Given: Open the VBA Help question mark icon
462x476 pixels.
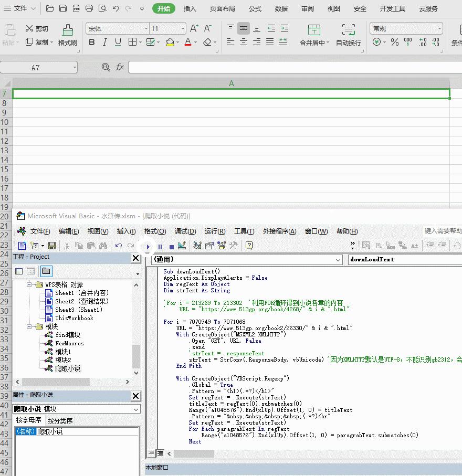Looking at the screenshot, I should [x=249, y=246].
